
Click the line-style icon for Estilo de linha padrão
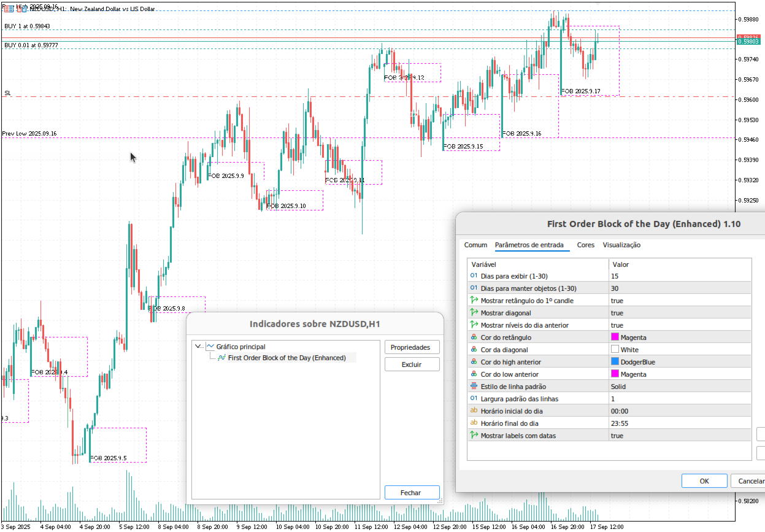tap(474, 387)
